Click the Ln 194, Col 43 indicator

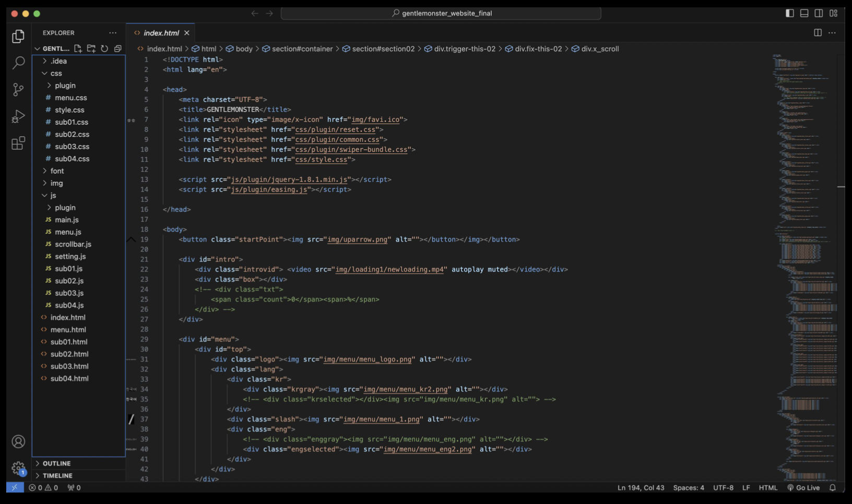[641, 488]
